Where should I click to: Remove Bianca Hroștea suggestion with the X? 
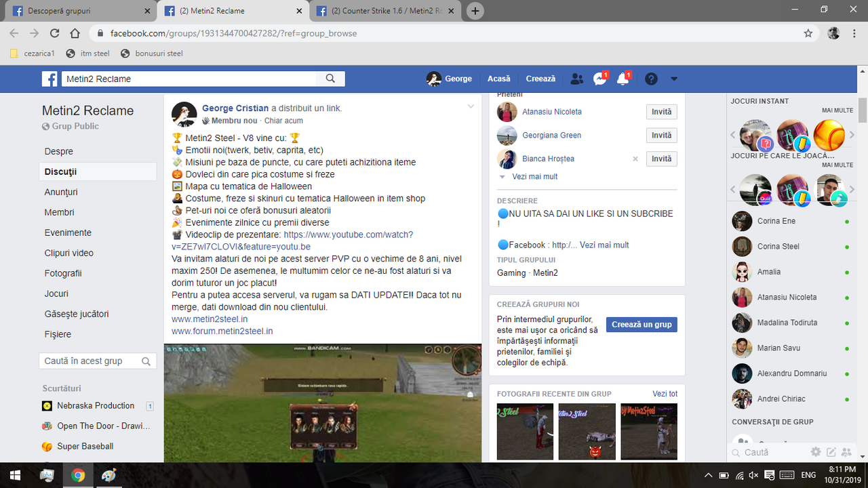pos(635,159)
